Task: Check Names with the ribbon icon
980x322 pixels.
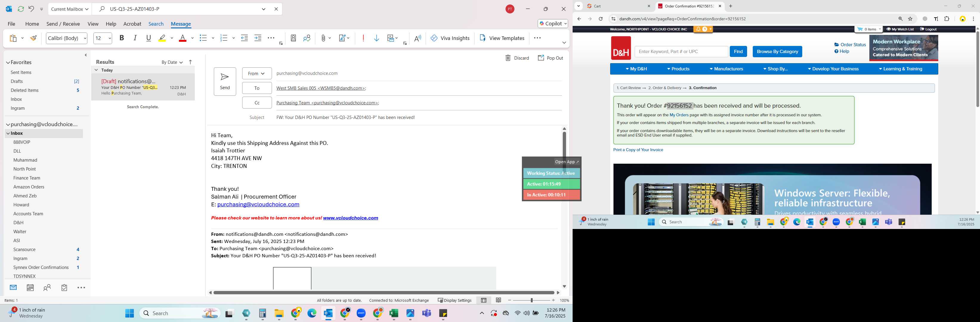Action: point(307,38)
